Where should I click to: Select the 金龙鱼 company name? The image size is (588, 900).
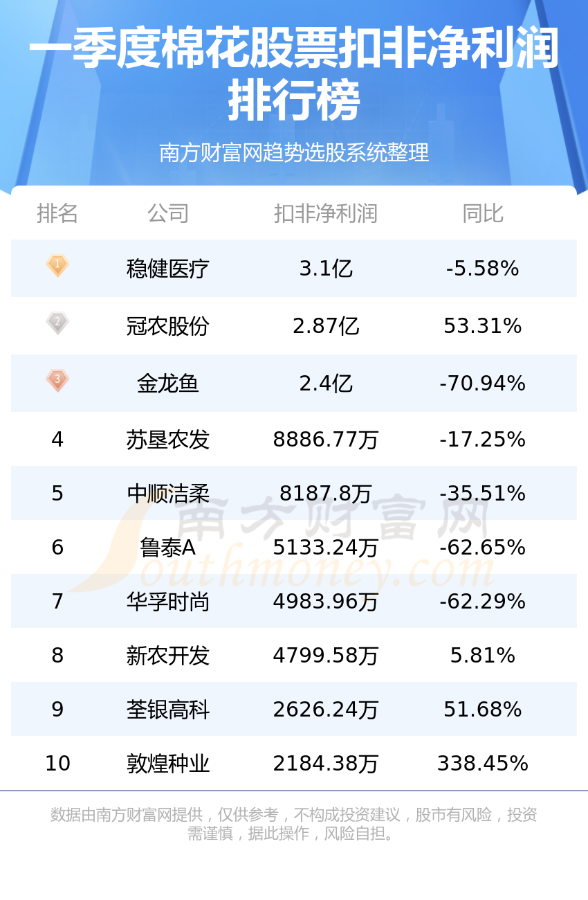point(168,384)
